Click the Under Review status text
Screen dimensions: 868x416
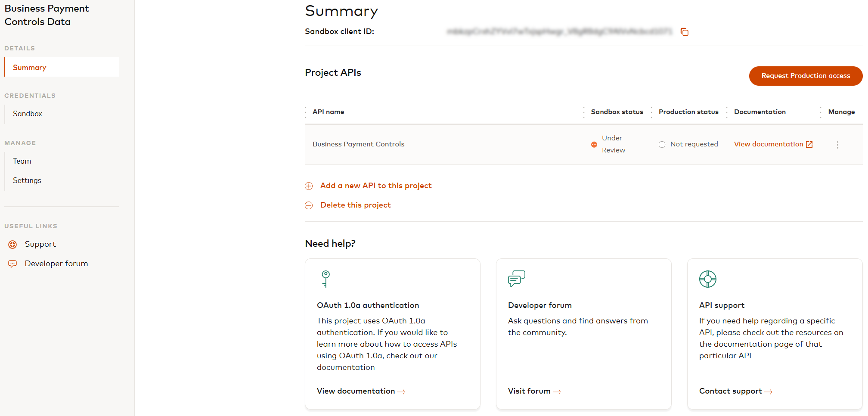pos(614,144)
